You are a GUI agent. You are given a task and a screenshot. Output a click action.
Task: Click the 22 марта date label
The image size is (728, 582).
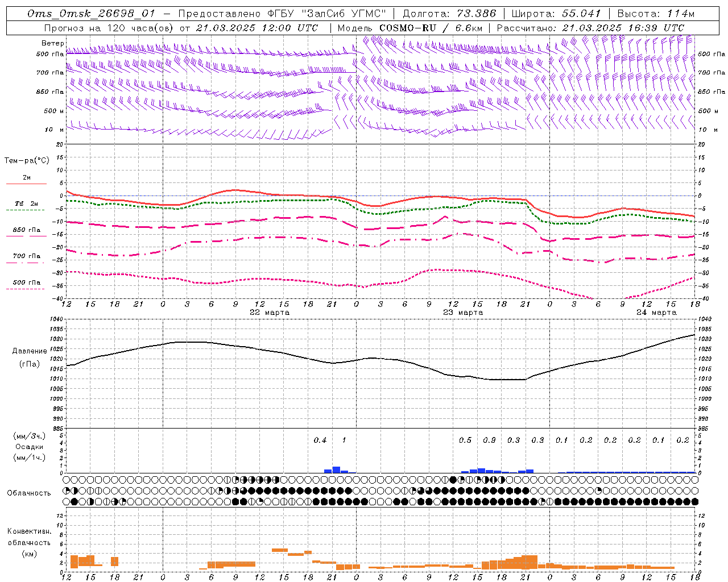point(270,313)
